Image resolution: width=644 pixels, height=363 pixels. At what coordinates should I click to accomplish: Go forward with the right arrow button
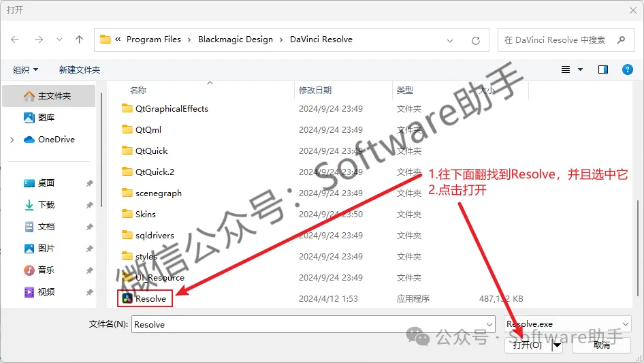point(39,40)
